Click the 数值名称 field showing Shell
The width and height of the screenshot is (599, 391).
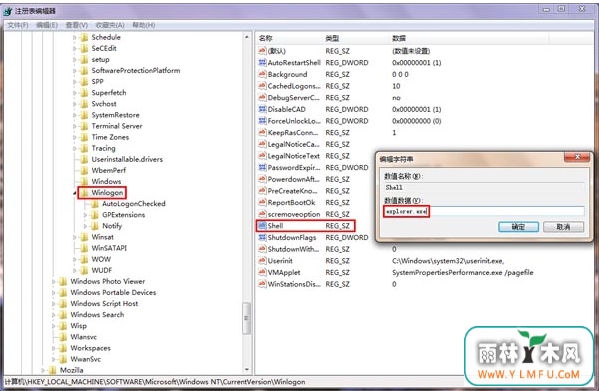484,187
